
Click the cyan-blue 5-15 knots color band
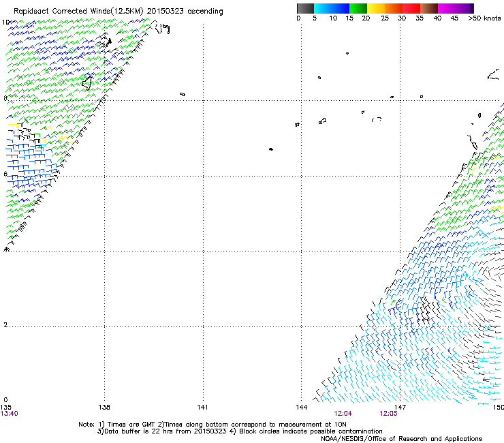tap(332, 8)
